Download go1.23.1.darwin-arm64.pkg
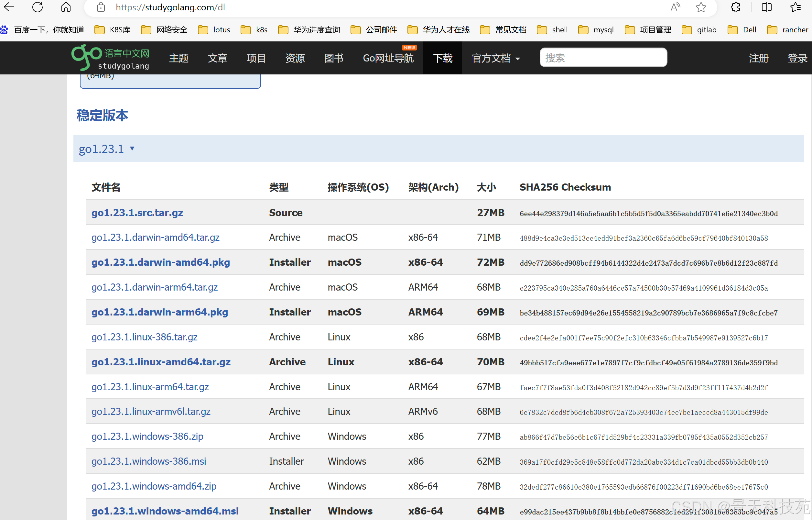Viewport: 812px width, 520px height. (159, 312)
